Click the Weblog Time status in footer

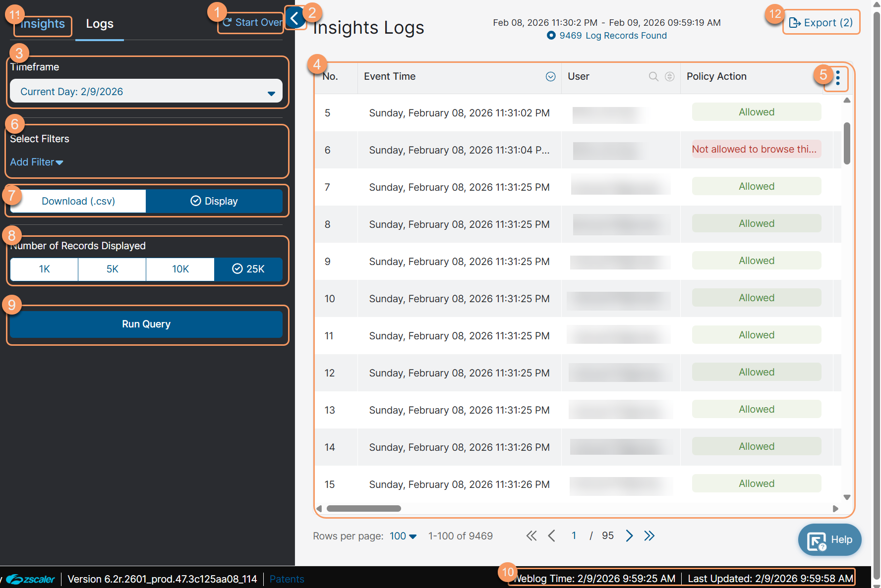(x=595, y=579)
